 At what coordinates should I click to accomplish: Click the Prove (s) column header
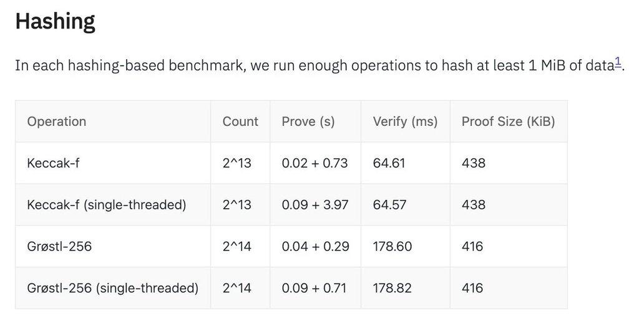(308, 121)
